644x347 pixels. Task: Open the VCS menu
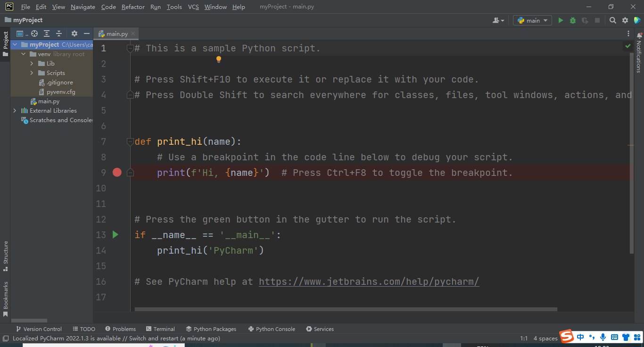point(193,7)
